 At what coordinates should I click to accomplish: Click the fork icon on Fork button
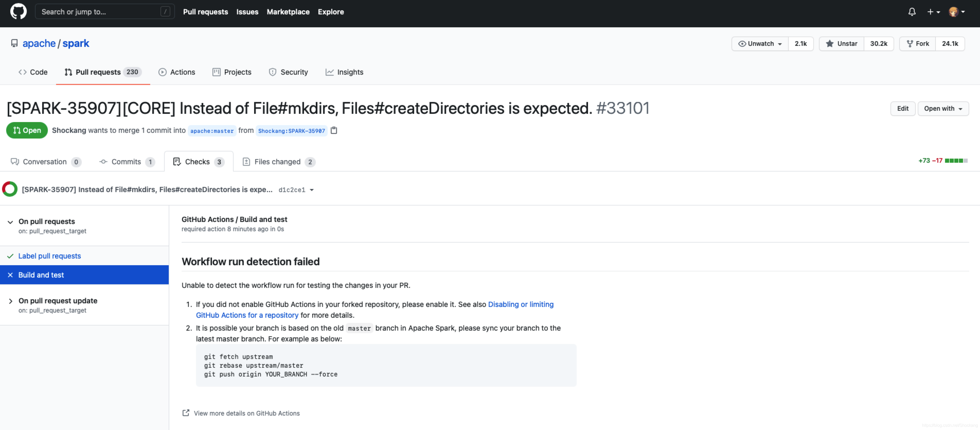910,44
